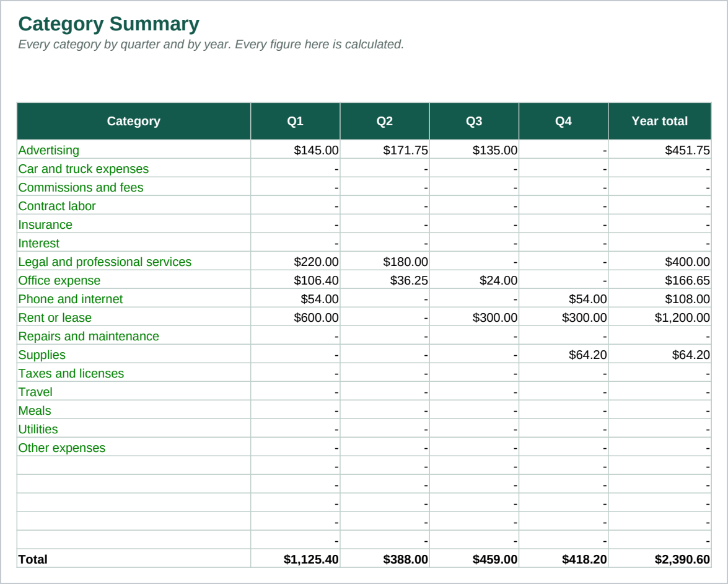The width and height of the screenshot is (728, 584).
Task: Open the Contract labor link
Action: (x=57, y=206)
